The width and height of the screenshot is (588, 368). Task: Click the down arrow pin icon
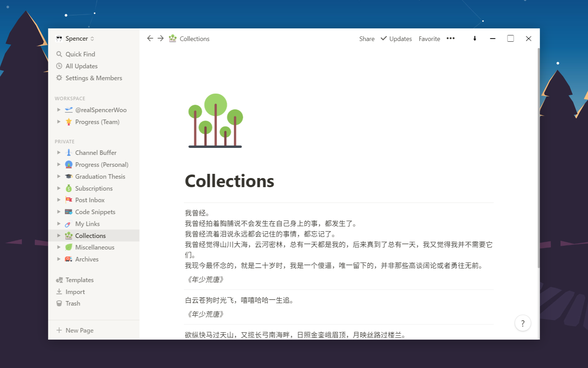(x=475, y=39)
